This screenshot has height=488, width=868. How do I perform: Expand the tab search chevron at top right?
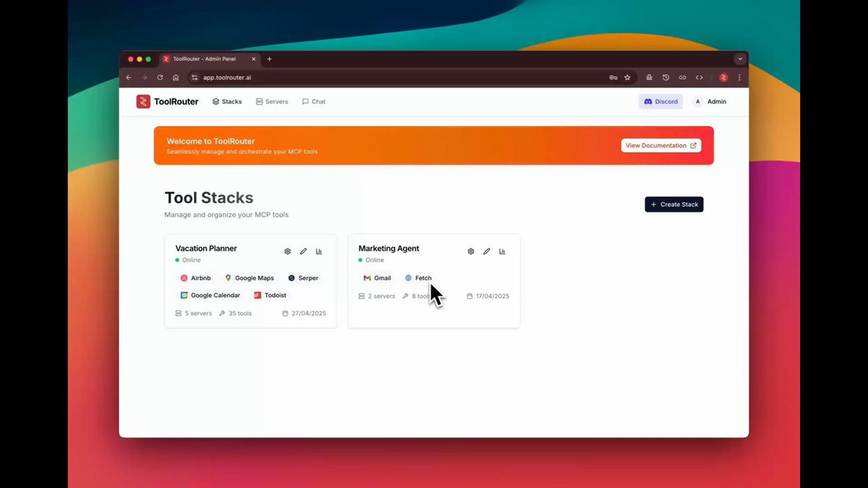[x=740, y=59]
